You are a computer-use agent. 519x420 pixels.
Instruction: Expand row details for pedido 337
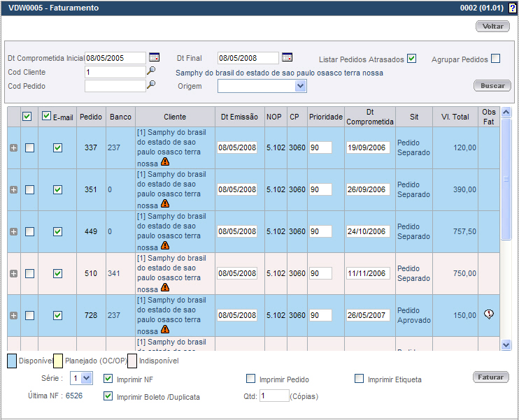coord(13,147)
